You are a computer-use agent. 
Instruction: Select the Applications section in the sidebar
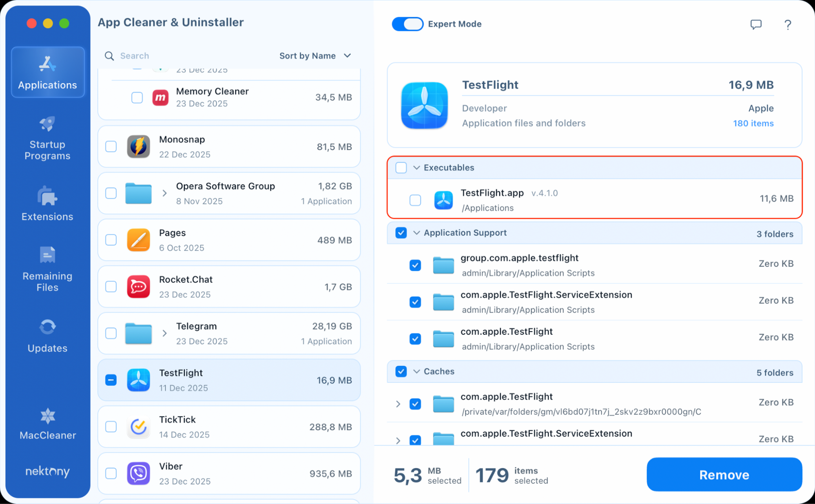47,72
